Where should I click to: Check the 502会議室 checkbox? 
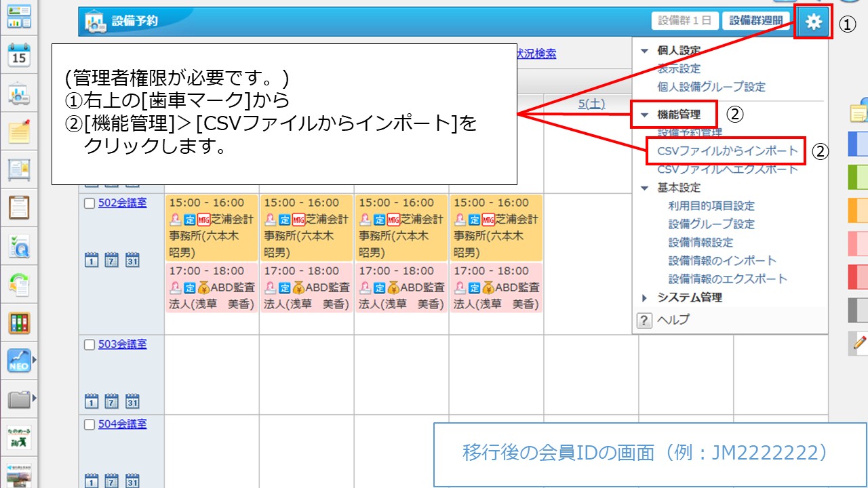click(90, 203)
